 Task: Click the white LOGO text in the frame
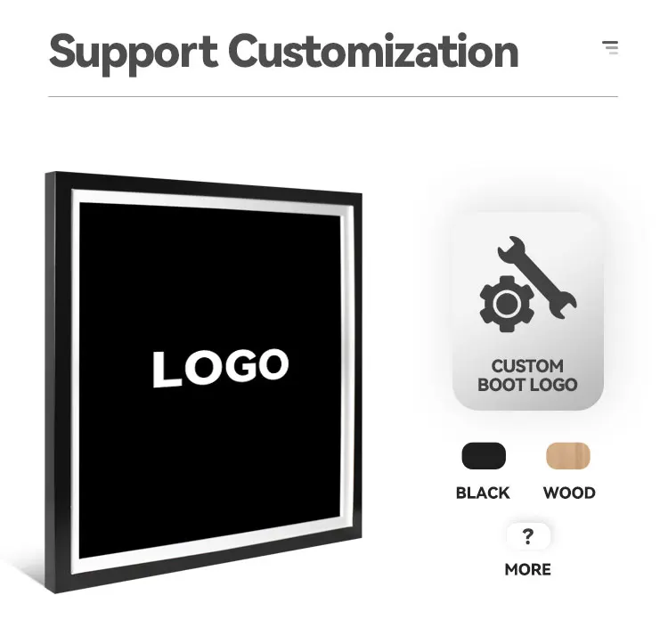[x=221, y=369]
